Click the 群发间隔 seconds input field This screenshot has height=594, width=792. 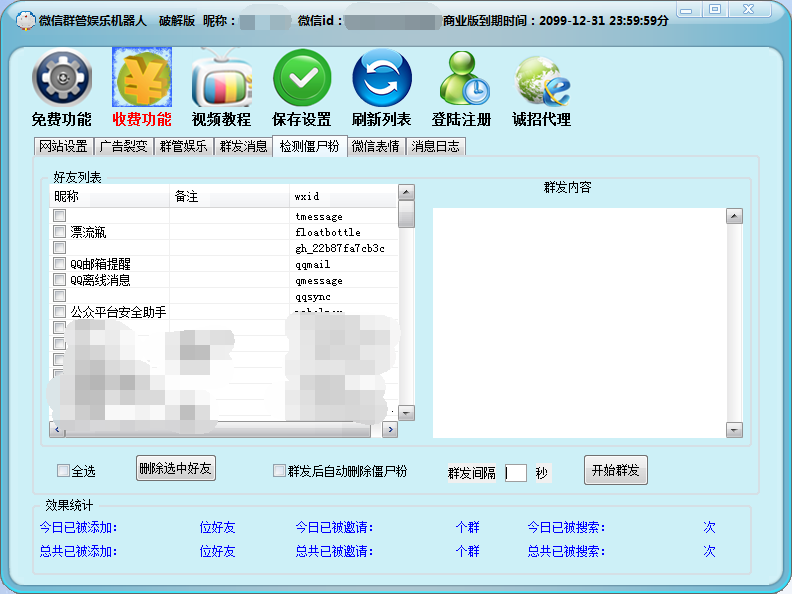(x=516, y=473)
